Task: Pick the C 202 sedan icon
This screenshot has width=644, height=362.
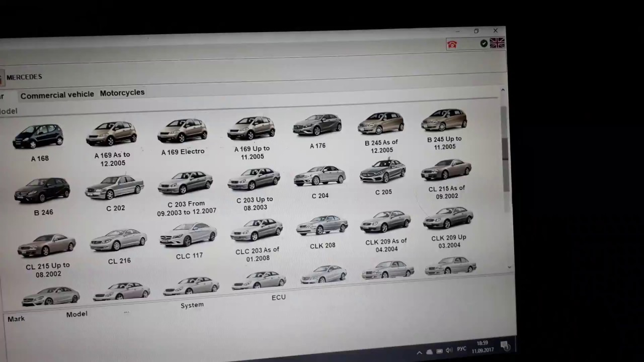Action: point(115,187)
